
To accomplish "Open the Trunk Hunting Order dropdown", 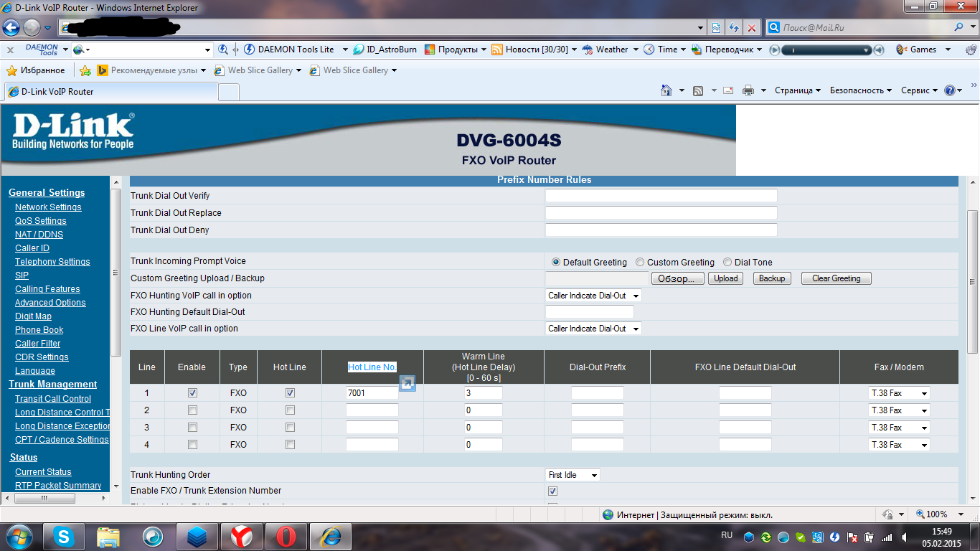I will point(573,475).
